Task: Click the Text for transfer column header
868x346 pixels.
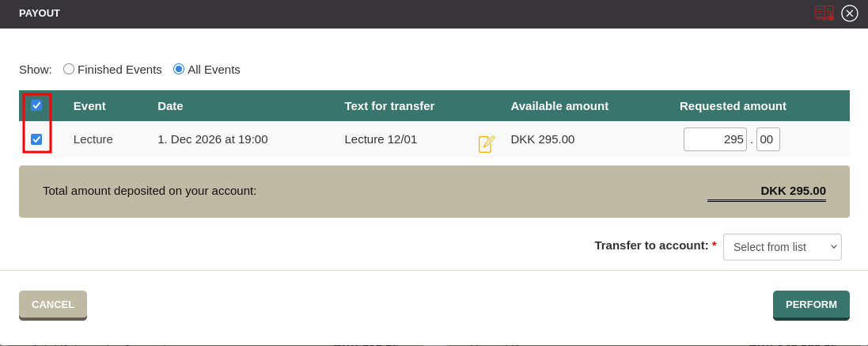Action: click(x=389, y=105)
